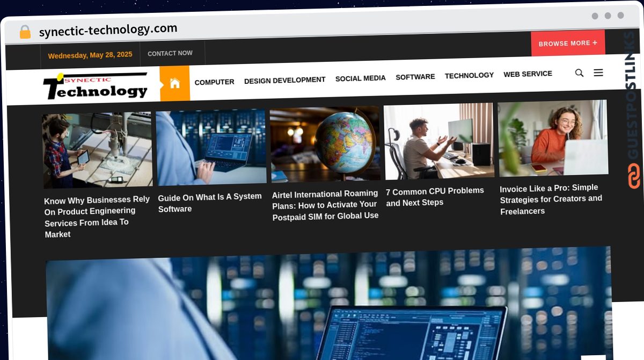
Task: Go to the Social Media section
Action: tap(360, 78)
